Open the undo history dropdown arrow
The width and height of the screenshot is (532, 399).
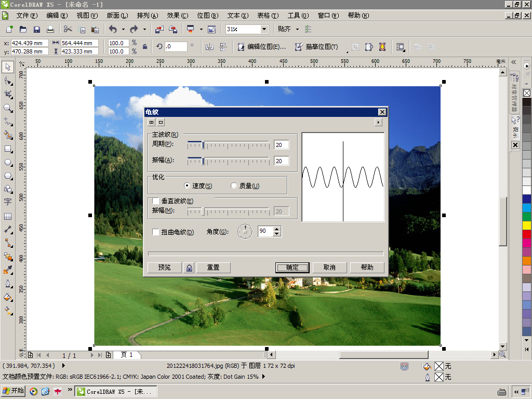click(123, 29)
